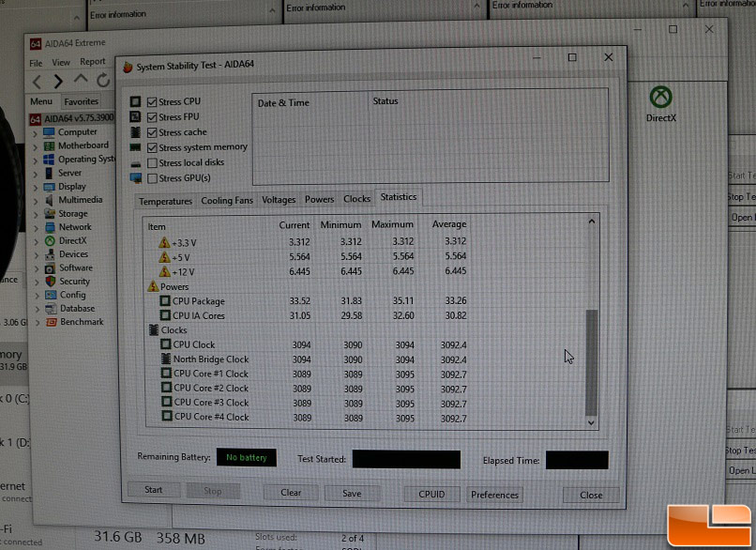Viewport: 756px width, 550px height.
Task: Select the Database icon in the AIDA64 tree
Action: 51,309
